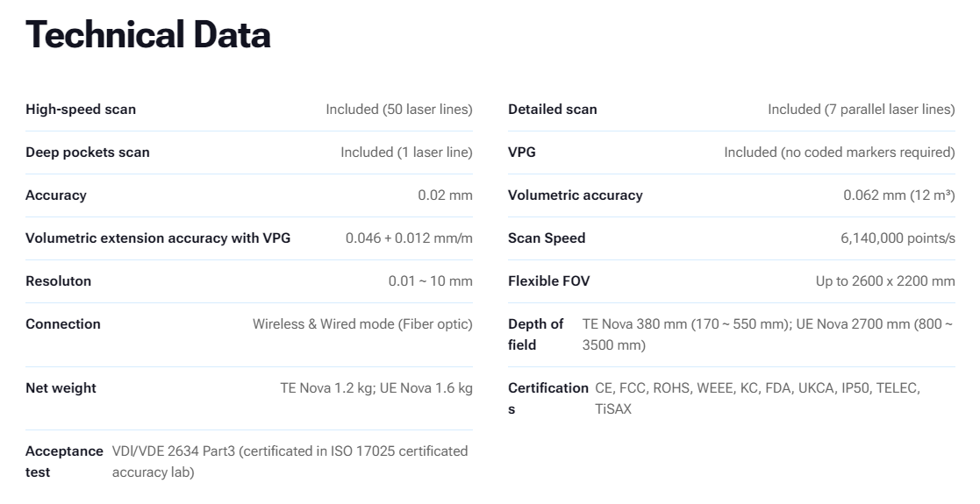This screenshot has width=980, height=504.
Task: Click the VDI/VDE 2634 Part3 acceptance text
Action: tap(290, 462)
